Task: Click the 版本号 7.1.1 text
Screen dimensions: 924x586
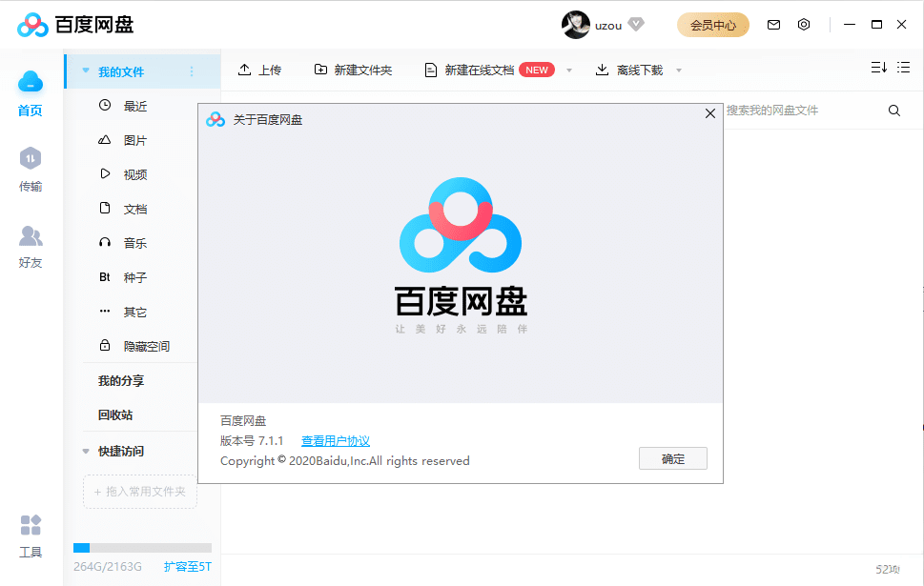Action: point(252,440)
